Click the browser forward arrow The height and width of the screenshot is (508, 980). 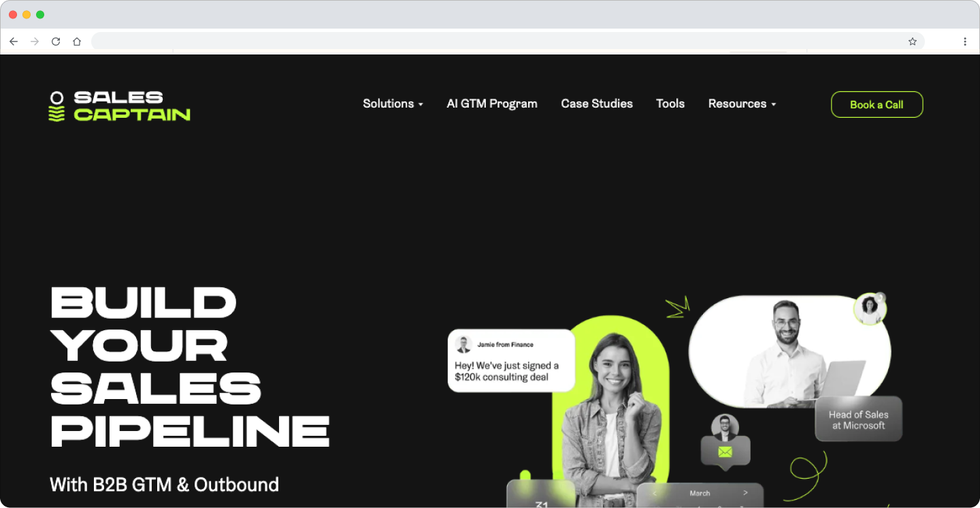(x=35, y=42)
